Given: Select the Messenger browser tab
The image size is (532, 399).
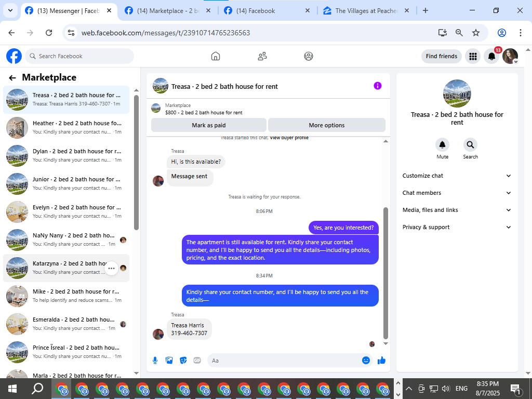Looking at the screenshot, I should pyautogui.click(x=69, y=11).
